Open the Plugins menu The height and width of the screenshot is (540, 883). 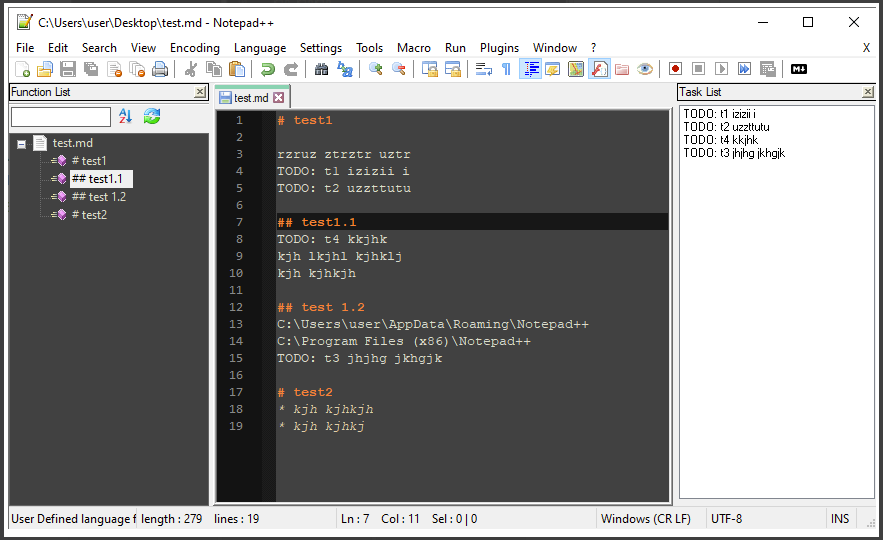pos(500,48)
